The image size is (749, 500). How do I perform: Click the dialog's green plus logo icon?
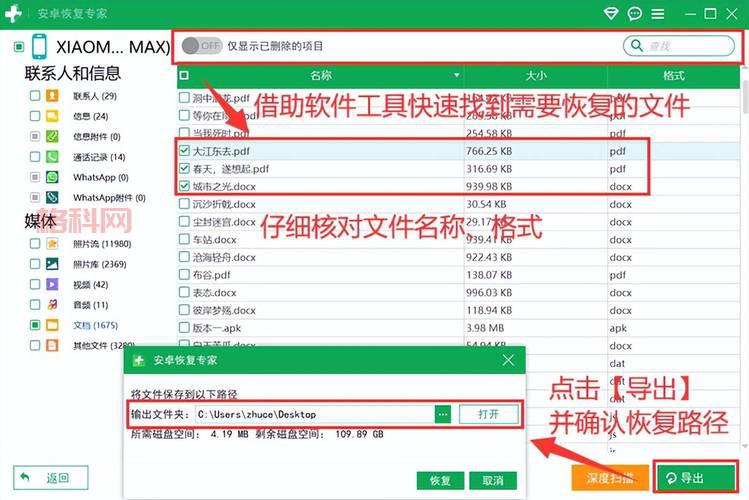(139, 361)
